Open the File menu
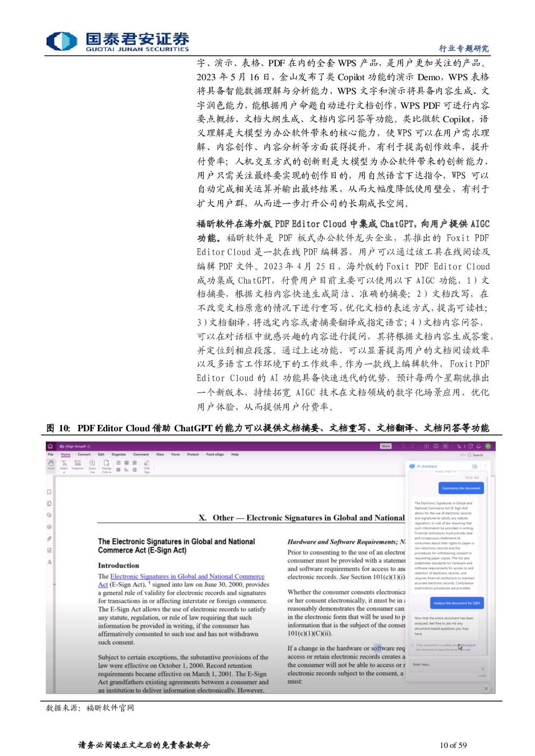535x756 pixels. click(x=51, y=454)
